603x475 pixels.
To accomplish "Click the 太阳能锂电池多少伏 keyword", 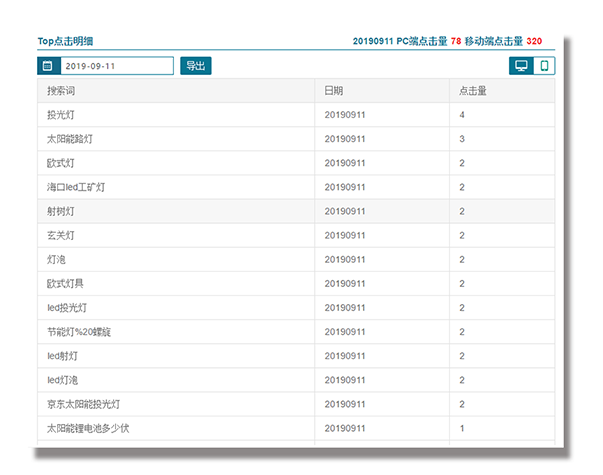I will tap(88, 428).
